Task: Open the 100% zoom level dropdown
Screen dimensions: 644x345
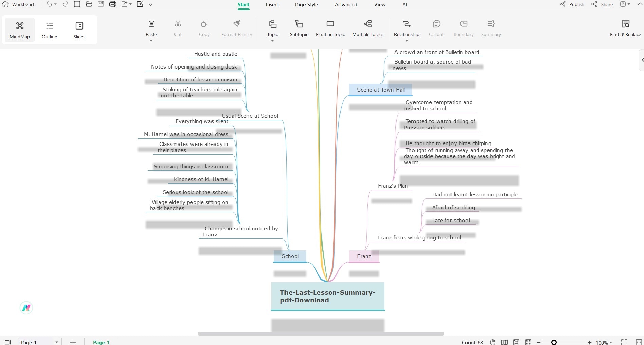Action: pos(604,342)
